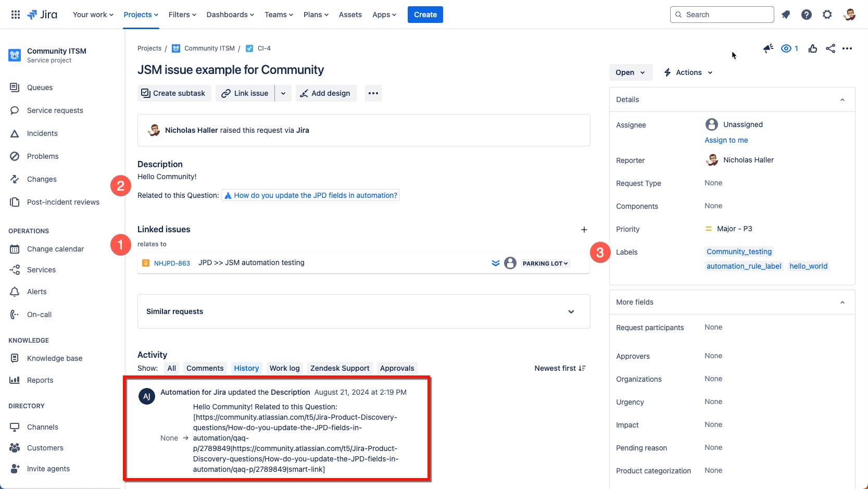The height and width of the screenshot is (489, 868).
Task: Open the PARKING LOT status dropdown
Action: pos(545,263)
